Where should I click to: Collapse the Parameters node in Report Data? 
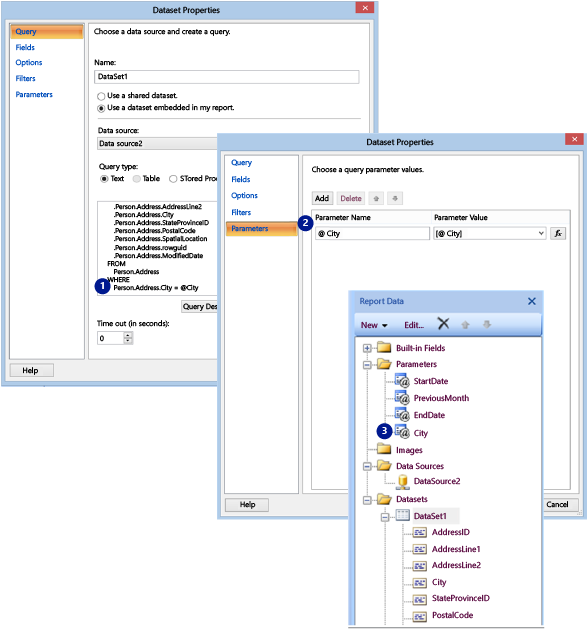pos(367,365)
